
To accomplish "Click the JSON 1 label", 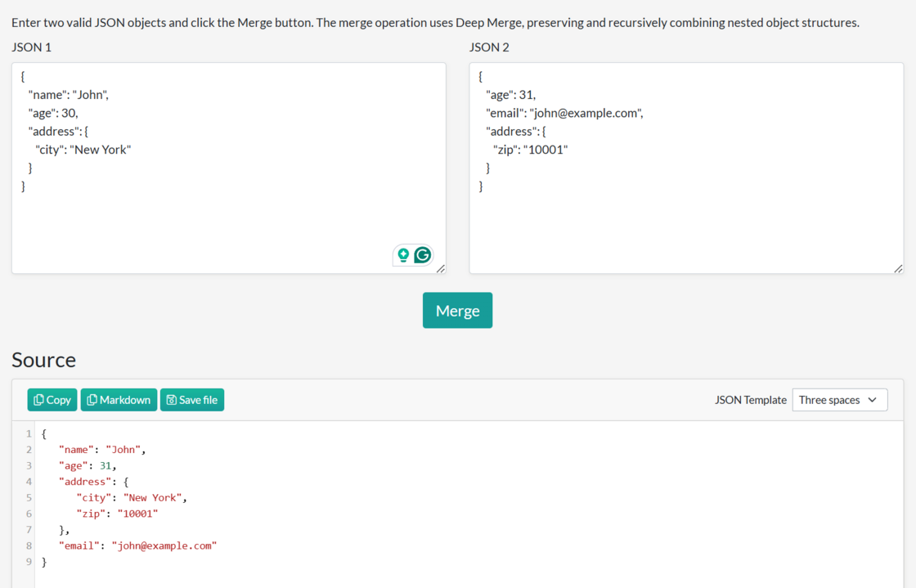I will click(x=32, y=47).
